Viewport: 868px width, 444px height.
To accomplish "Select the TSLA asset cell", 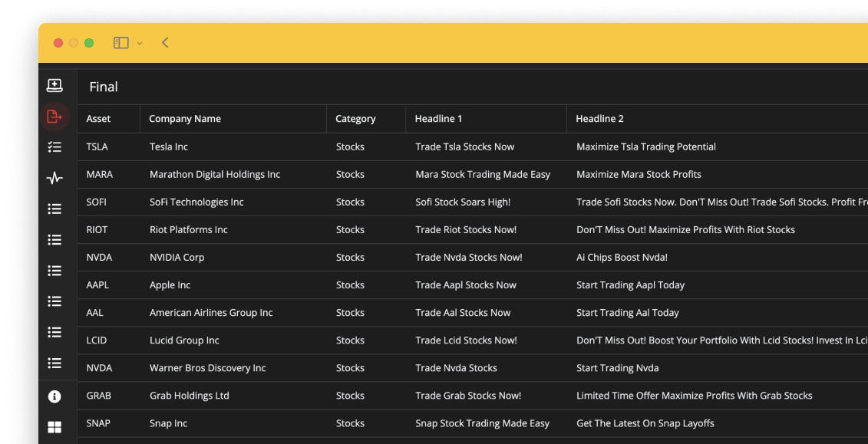I will tap(97, 147).
